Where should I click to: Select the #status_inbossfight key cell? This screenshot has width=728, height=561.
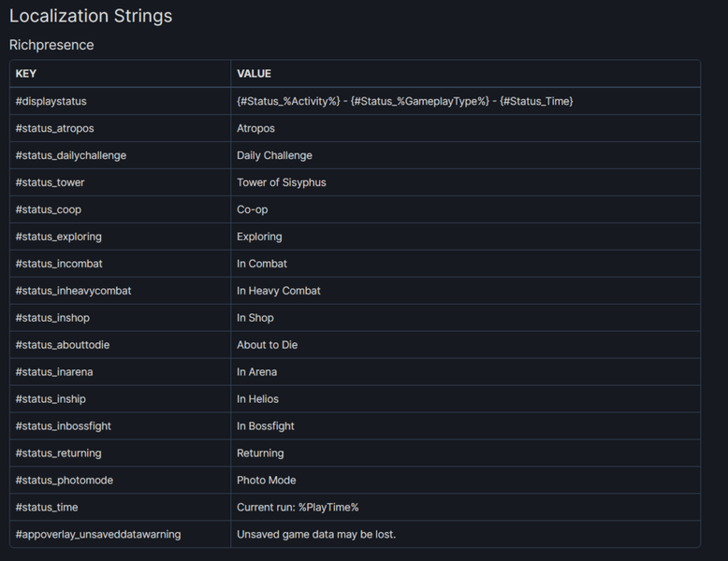pos(63,426)
